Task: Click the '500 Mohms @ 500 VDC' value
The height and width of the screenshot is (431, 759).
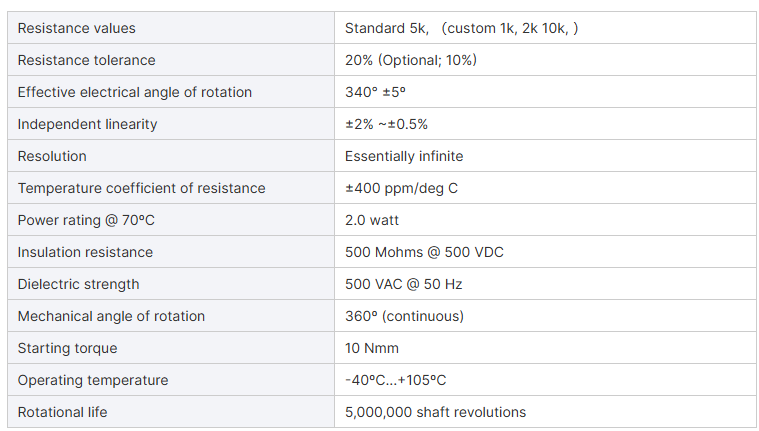Action: point(425,252)
